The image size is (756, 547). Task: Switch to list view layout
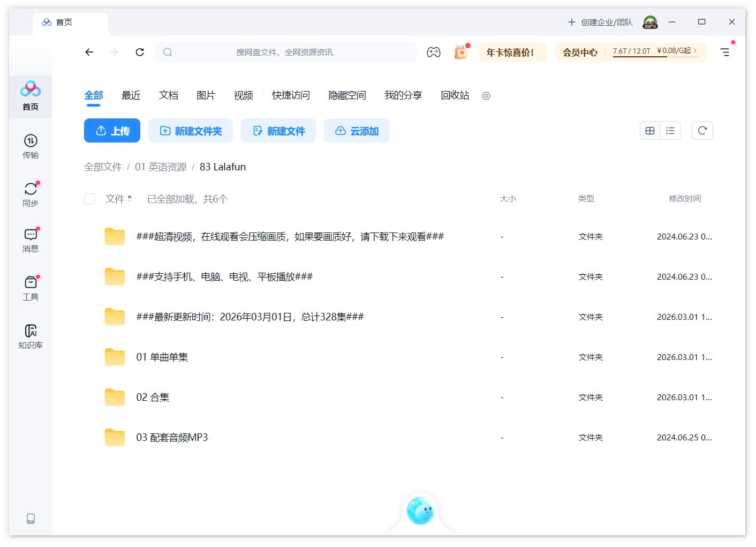pyautogui.click(x=670, y=130)
